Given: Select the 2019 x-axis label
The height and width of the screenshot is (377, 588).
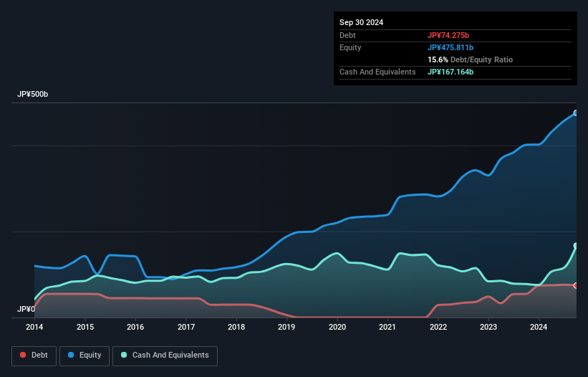Looking at the screenshot, I should tap(286, 328).
